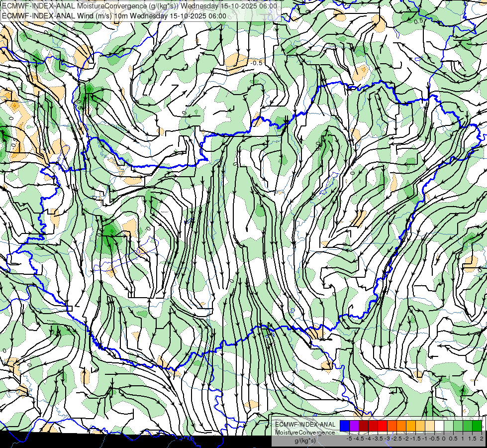Click the -5 legend scale label

349,439
